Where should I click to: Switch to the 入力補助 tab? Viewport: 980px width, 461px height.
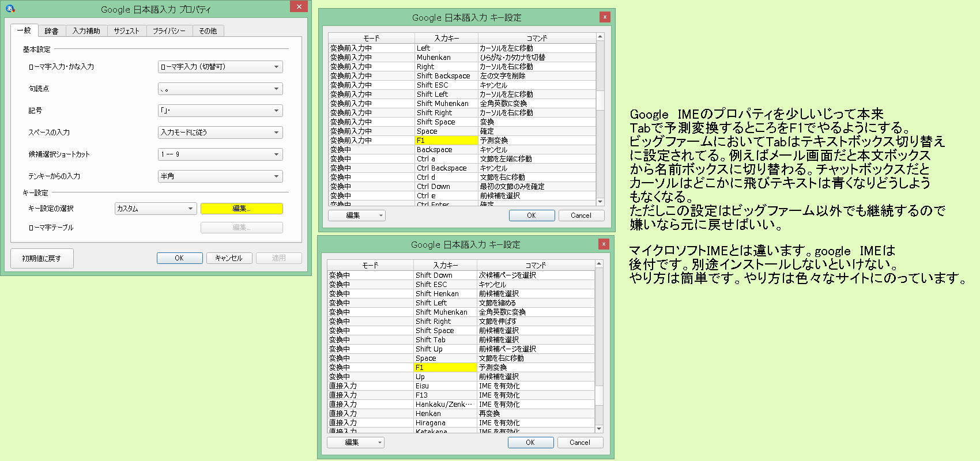[x=86, y=31]
